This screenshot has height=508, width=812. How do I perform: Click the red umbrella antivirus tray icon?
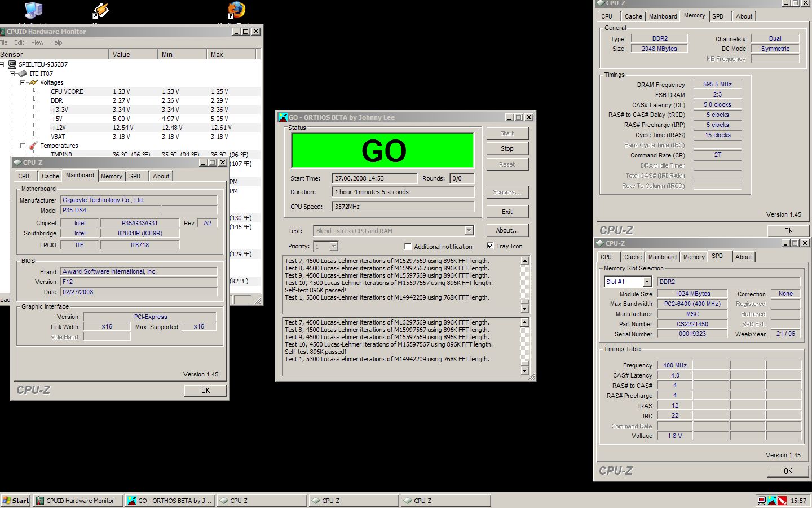782,501
